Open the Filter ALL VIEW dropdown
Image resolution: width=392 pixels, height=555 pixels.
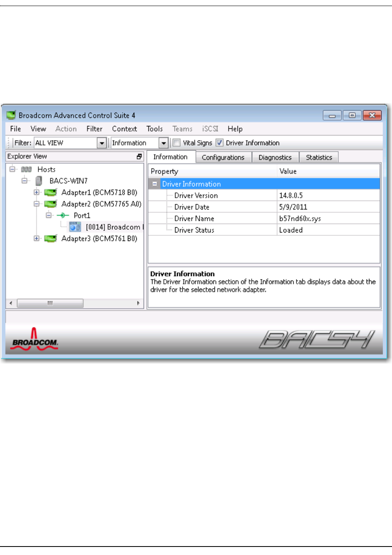tap(102, 143)
